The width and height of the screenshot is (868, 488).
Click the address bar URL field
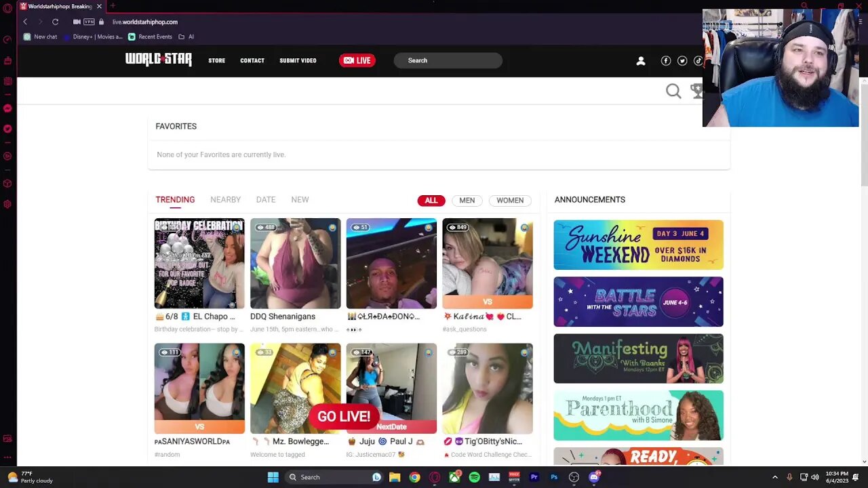click(x=145, y=22)
